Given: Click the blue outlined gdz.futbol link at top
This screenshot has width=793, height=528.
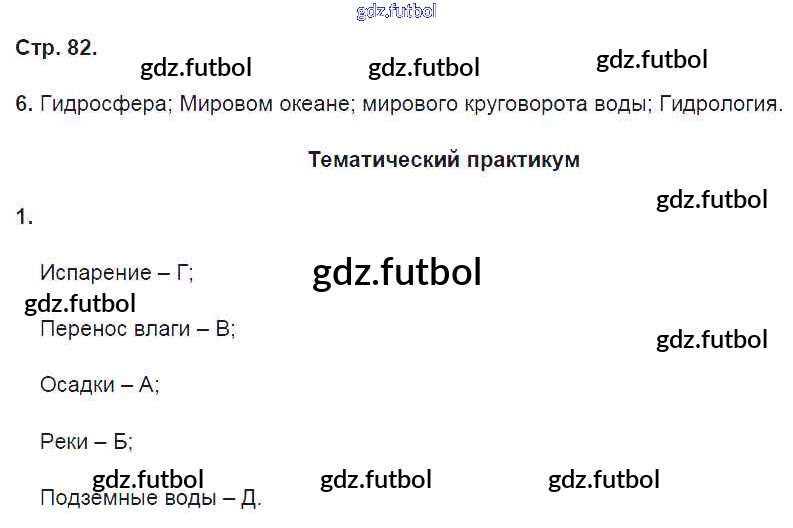Looking at the screenshot, I should point(396,12).
